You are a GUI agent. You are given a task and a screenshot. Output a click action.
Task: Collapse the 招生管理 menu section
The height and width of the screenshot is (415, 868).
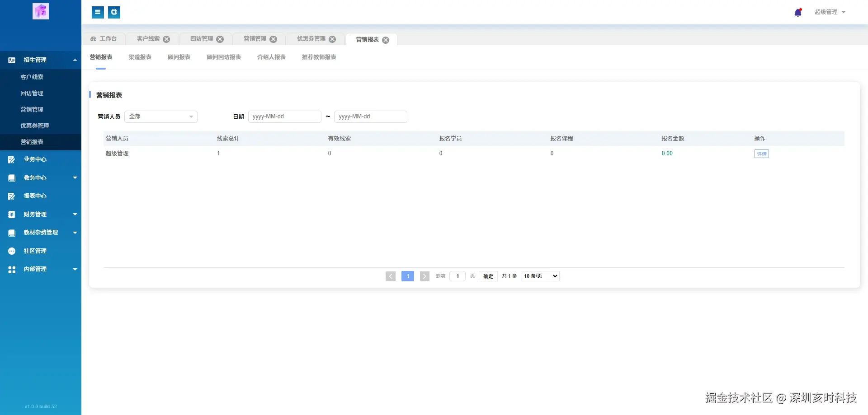pos(75,60)
